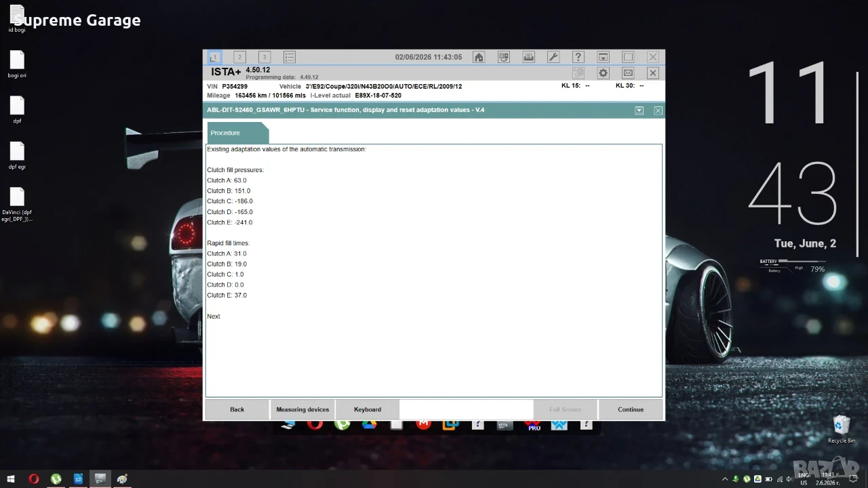Open the wrench service settings icon
Viewport: 868px width, 488px height.
pyautogui.click(x=553, y=57)
